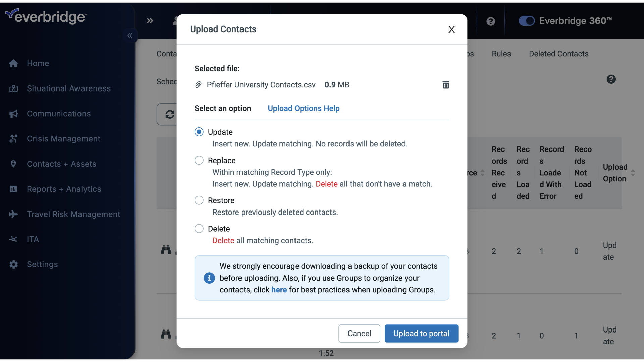Collapse the left sidebar chevron
Image resolution: width=644 pixels, height=362 pixels.
point(129,35)
